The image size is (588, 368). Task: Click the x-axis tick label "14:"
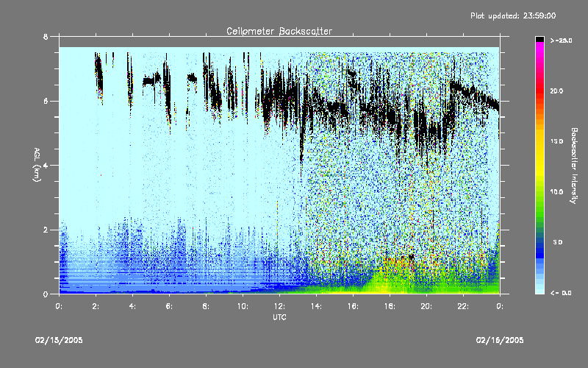[316, 306]
